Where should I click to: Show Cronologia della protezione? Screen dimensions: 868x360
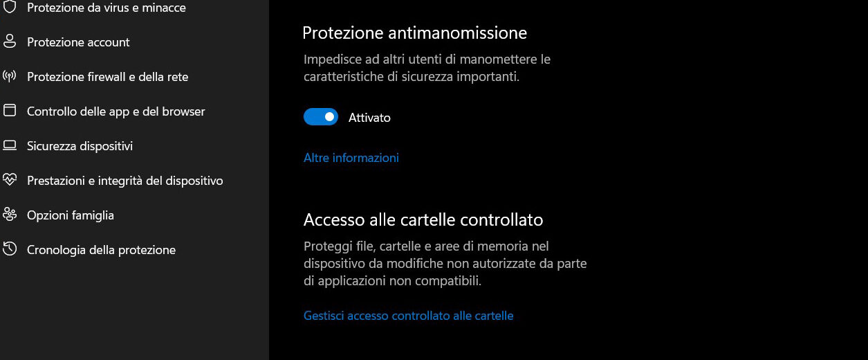101,250
